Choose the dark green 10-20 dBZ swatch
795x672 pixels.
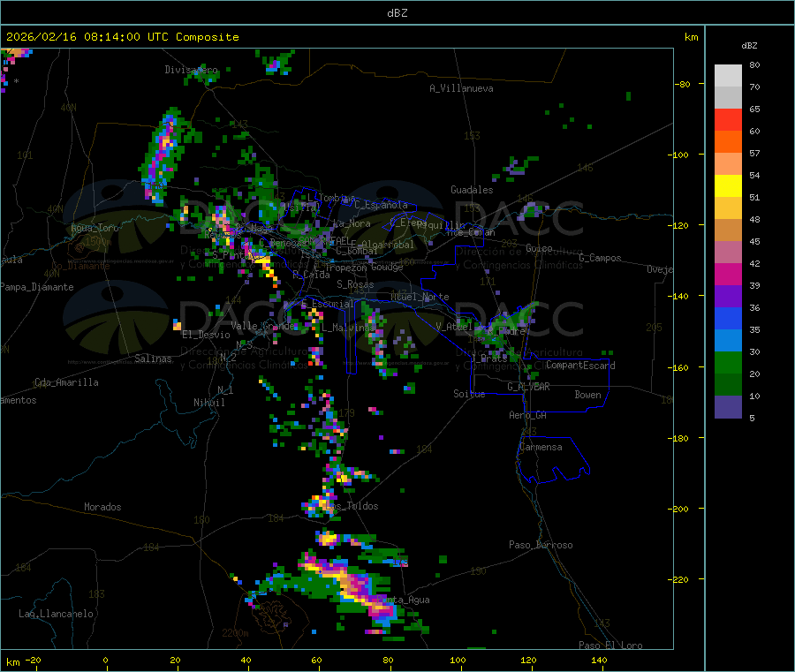[728, 385]
